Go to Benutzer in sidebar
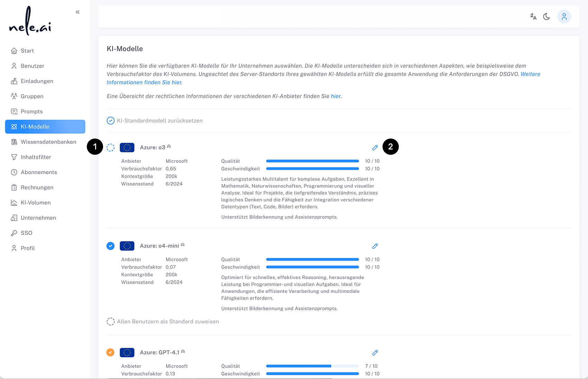The width and height of the screenshot is (588, 379). click(x=45, y=66)
